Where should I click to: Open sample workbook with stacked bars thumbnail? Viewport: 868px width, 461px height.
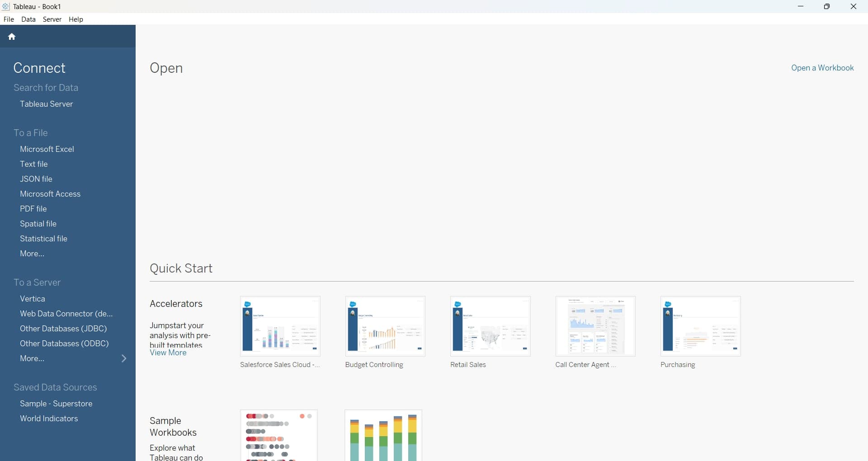click(383, 435)
